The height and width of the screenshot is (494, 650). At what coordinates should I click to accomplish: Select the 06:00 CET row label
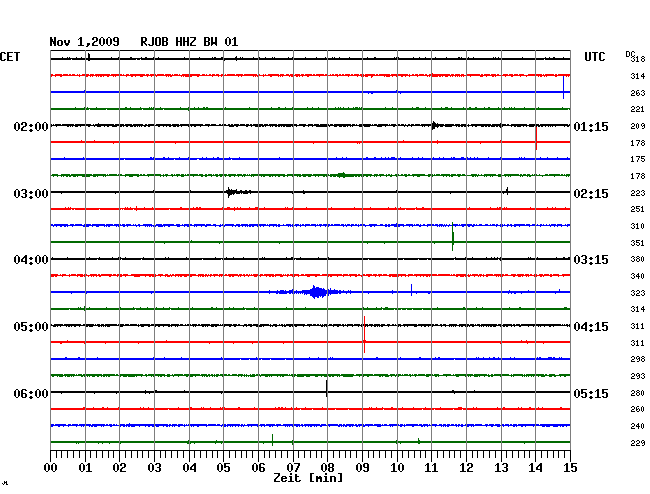(31, 393)
